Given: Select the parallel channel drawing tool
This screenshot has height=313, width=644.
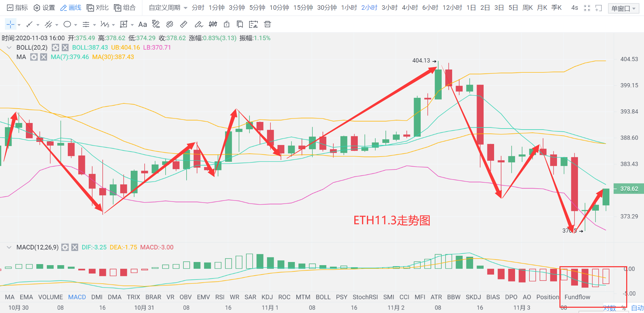Looking at the screenshot, I should point(49,24).
